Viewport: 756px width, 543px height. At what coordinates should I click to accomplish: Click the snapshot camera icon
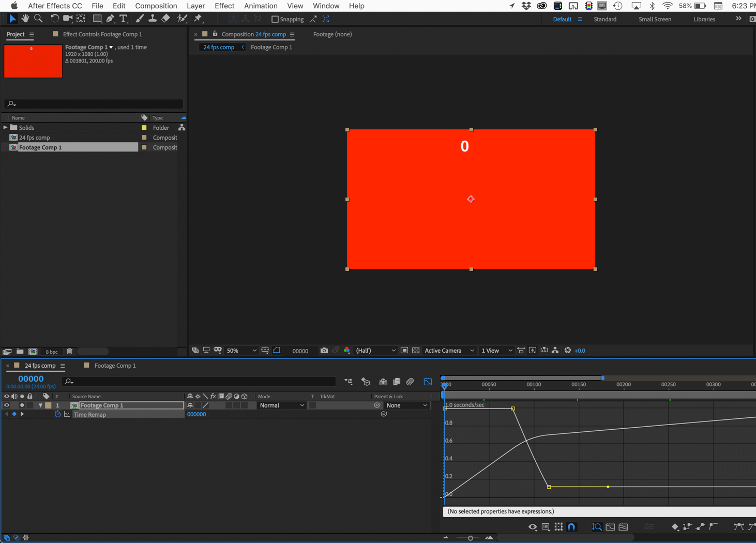pyautogui.click(x=324, y=351)
